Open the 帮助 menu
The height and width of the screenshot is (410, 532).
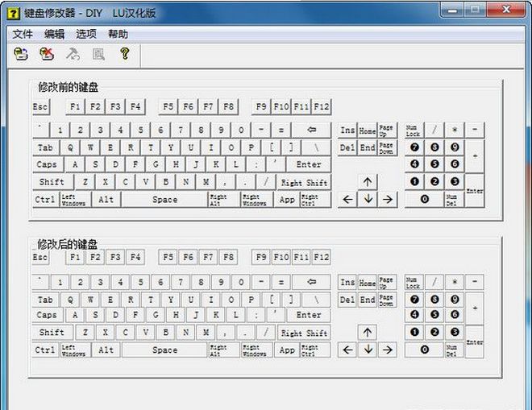[x=118, y=34]
